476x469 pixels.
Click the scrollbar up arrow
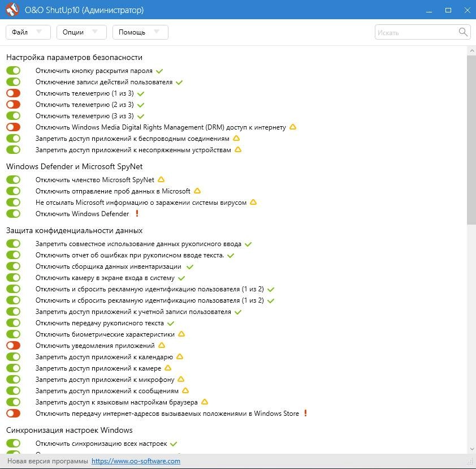[471, 50]
